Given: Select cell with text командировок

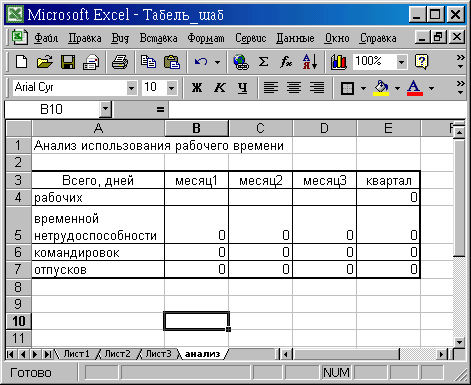Looking at the screenshot, I should [x=98, y=252].
